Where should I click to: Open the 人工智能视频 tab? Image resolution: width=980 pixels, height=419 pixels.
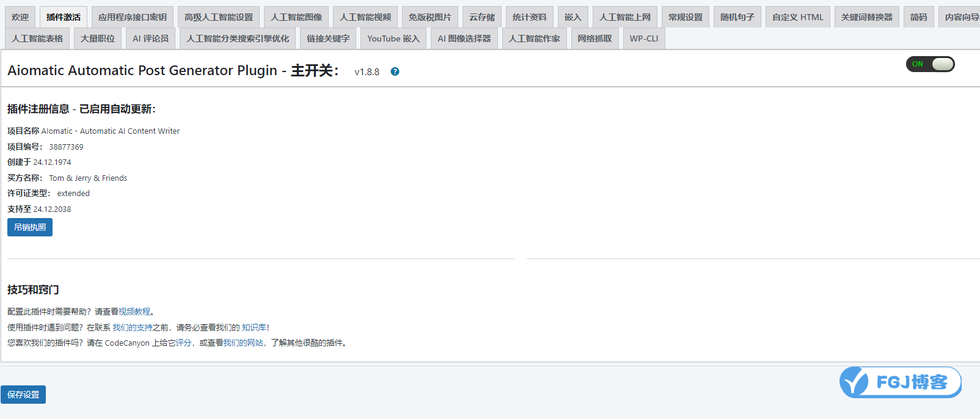point(365,17)
